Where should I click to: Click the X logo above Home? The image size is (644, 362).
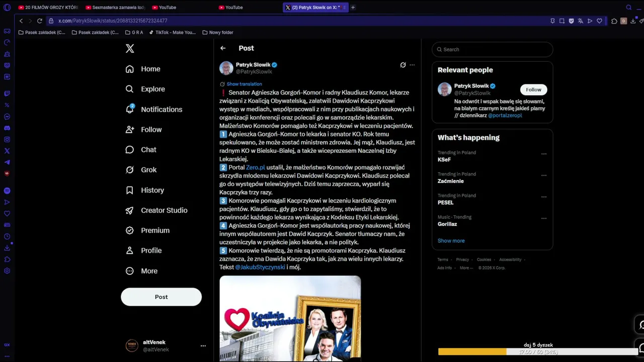tap(130, 49)
